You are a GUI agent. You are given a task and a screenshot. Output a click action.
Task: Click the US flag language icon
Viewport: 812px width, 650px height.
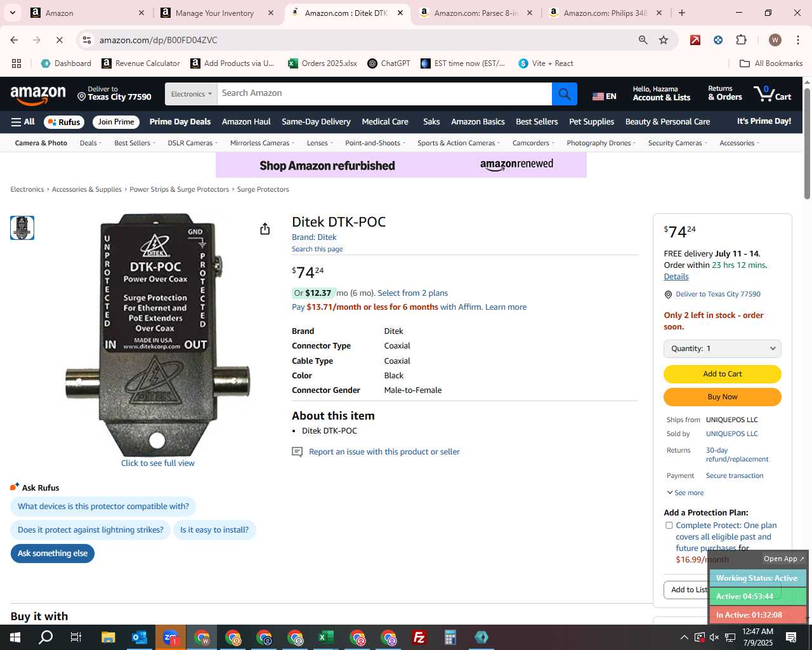[598, 96]
